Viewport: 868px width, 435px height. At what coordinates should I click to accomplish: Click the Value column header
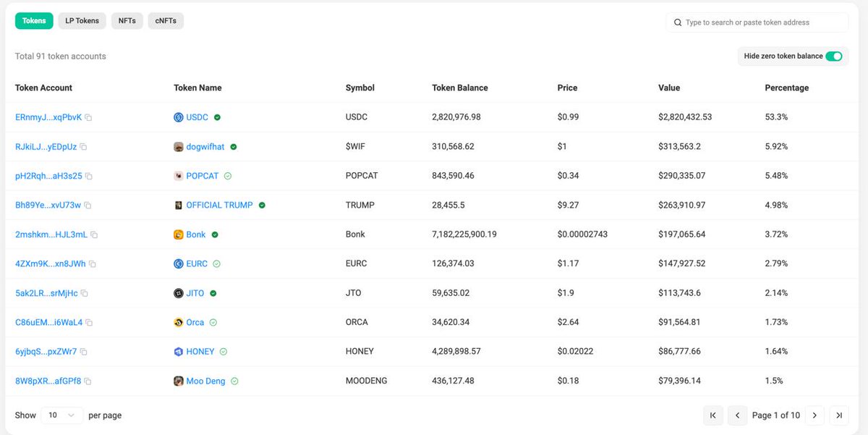click(669, 88)
